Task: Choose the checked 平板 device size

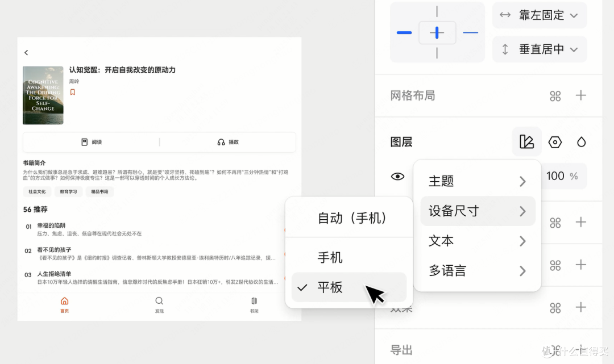Action: 349,287
